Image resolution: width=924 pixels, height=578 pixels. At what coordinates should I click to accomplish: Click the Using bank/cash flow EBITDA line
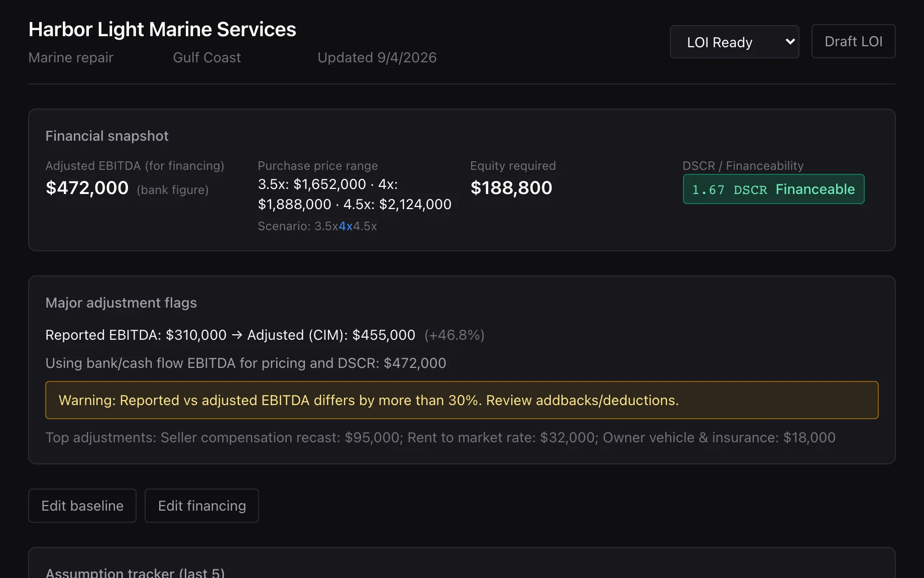(x=246, y=363)
